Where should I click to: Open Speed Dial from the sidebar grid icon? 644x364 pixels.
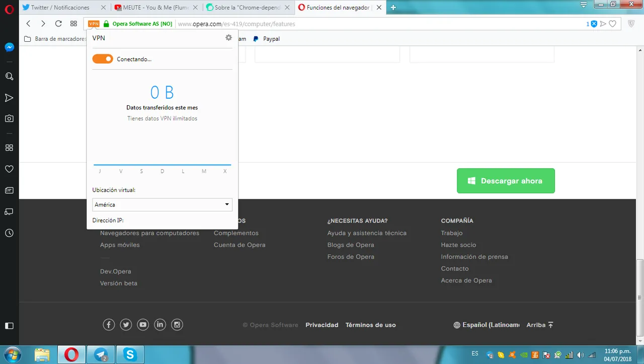click(9, 148)
